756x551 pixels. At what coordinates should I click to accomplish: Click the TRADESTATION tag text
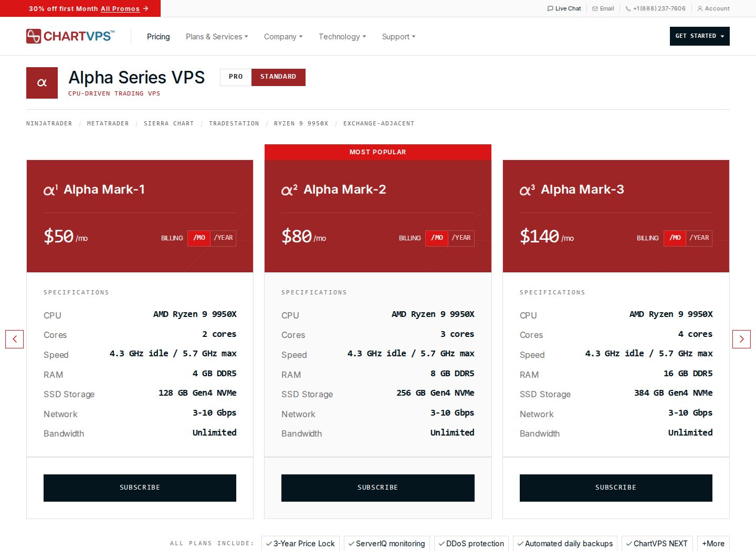coord(234,124)
